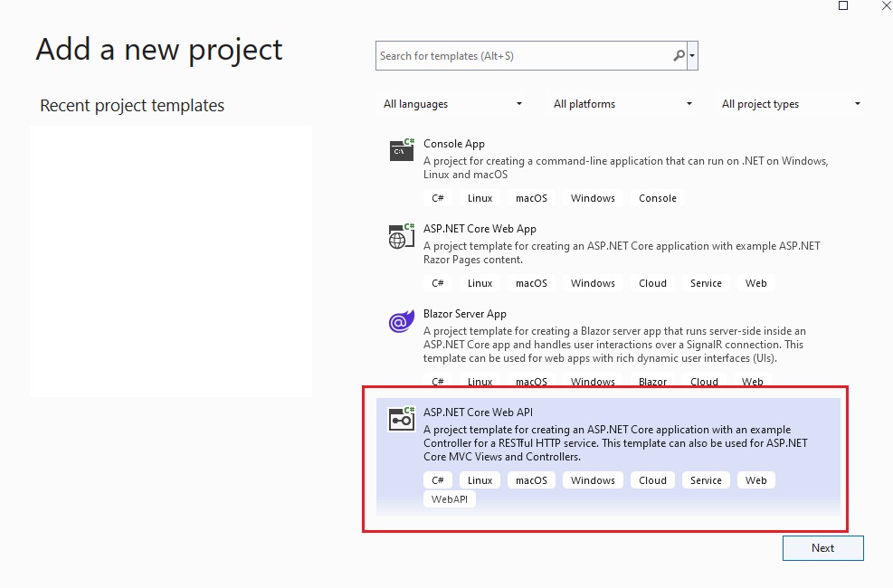Viewport: 893px width, 588px height.
Task: Click the Recent project templates heading
Action: coord(132,105)
